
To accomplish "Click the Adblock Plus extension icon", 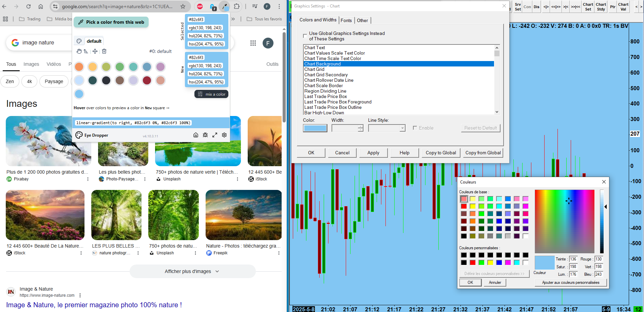I will tap(200, 6).
